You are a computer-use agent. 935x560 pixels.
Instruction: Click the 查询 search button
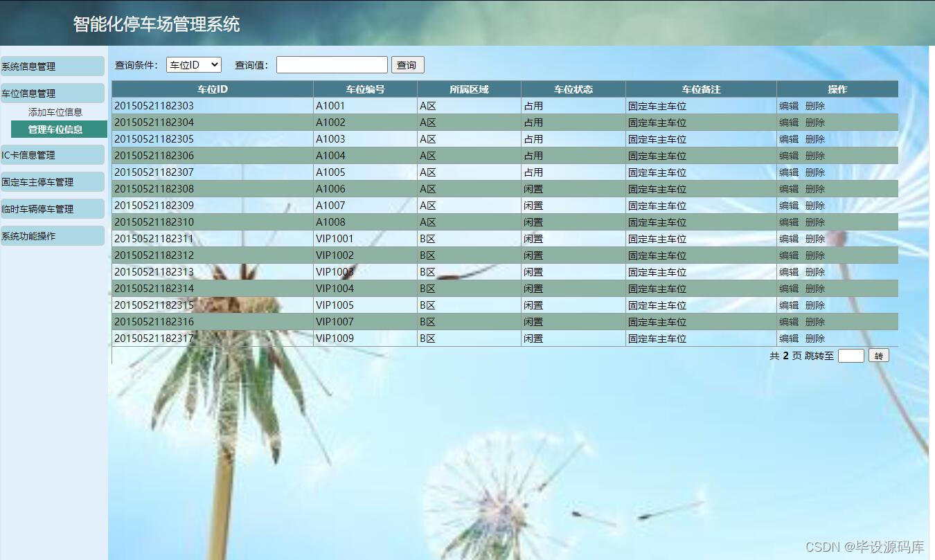coord(407,64)
